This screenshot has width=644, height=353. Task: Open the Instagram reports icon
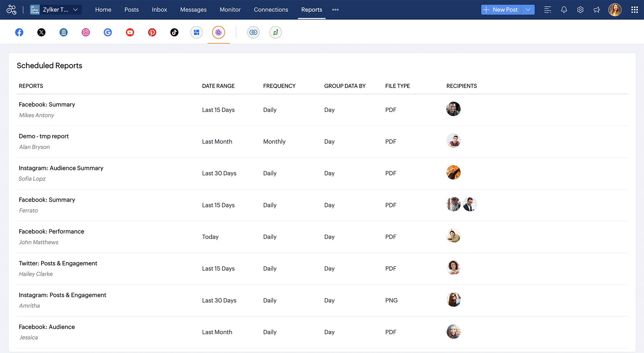point(86,33)
